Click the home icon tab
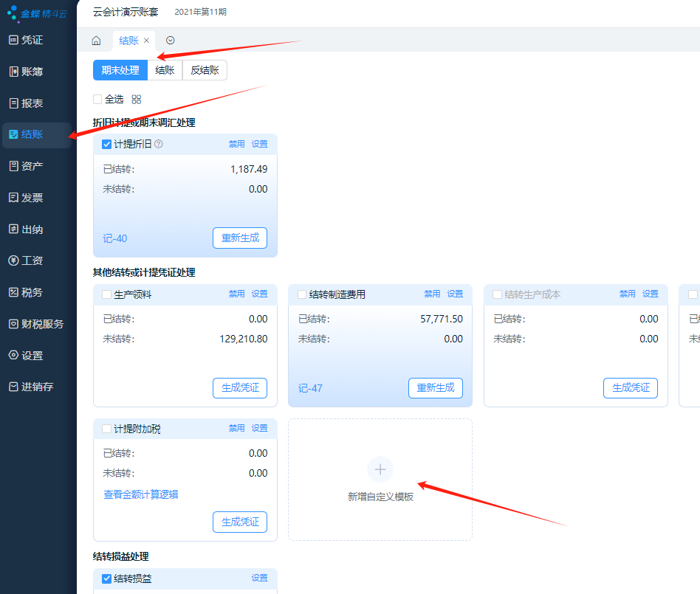The width and height of the screenshot is (700, 594). point(96,41)
